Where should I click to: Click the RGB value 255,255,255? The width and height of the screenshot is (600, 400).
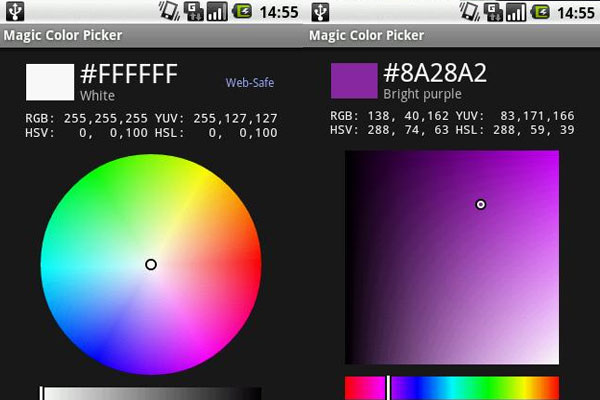click(106, 119)
